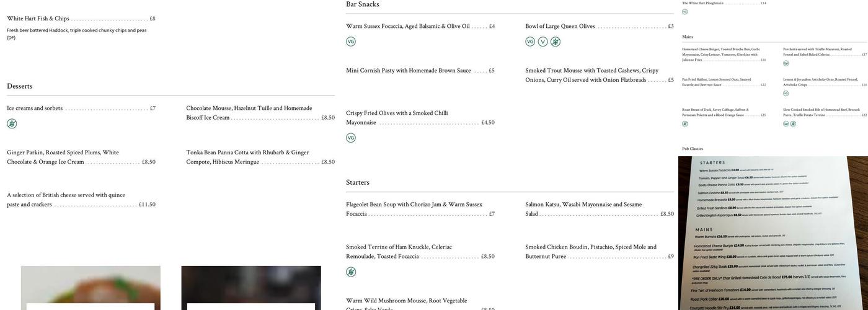Click the gluten-free wheat icon under Queen Olives
The height and width of the screenshot is (310, 868).
[556, 42]
